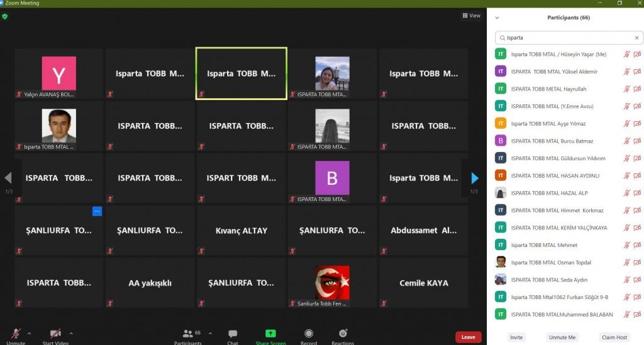Select AA yakışıklı video tile
The image size is (644, 345).
(150, 283)
